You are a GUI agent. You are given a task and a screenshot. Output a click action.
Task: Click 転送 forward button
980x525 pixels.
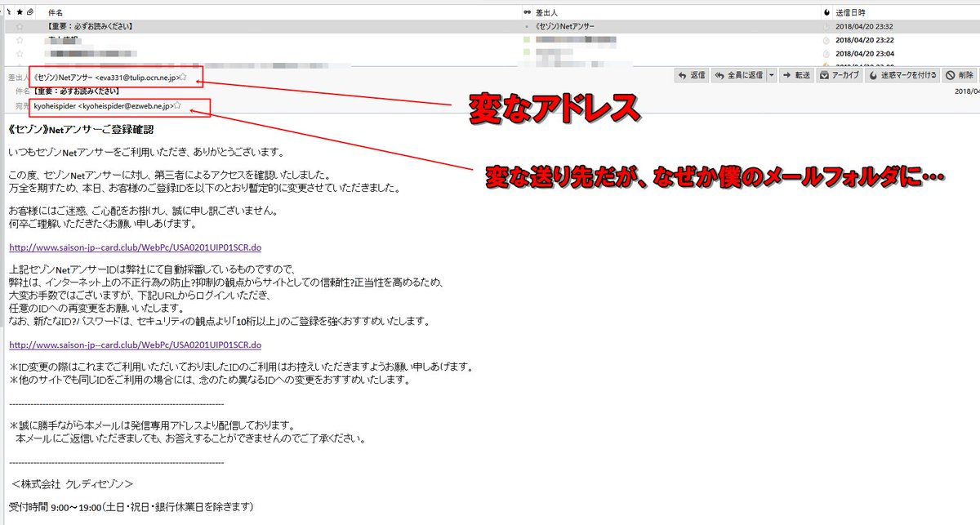click(797, 75)
